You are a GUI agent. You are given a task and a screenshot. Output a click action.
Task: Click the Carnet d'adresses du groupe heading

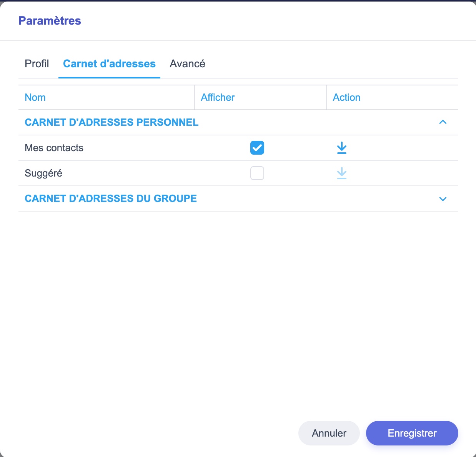111,198
